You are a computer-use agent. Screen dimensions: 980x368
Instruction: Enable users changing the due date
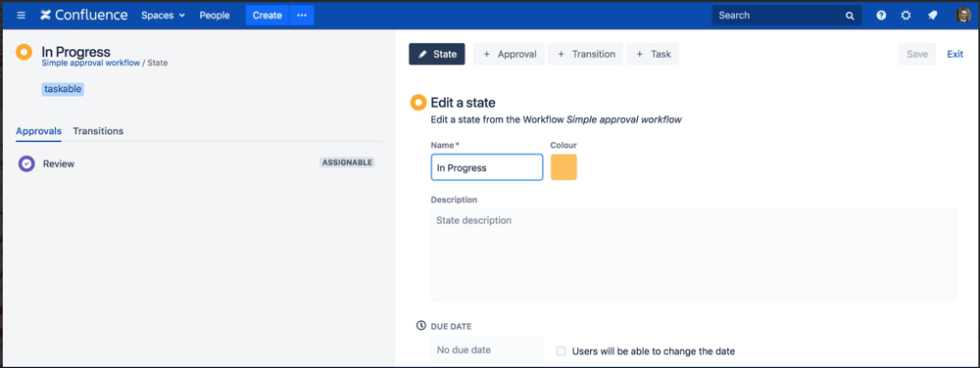pos(562,351)
